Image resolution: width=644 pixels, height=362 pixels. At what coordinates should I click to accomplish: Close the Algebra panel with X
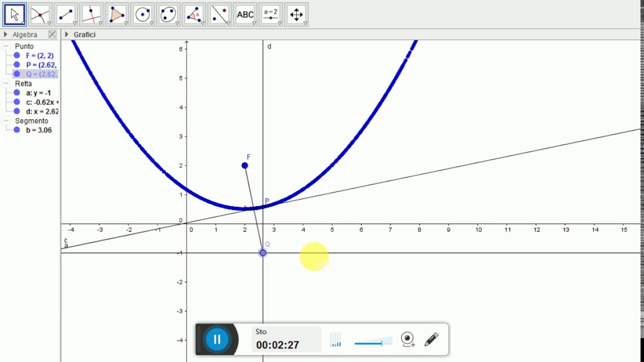click(x=52, y=34)
